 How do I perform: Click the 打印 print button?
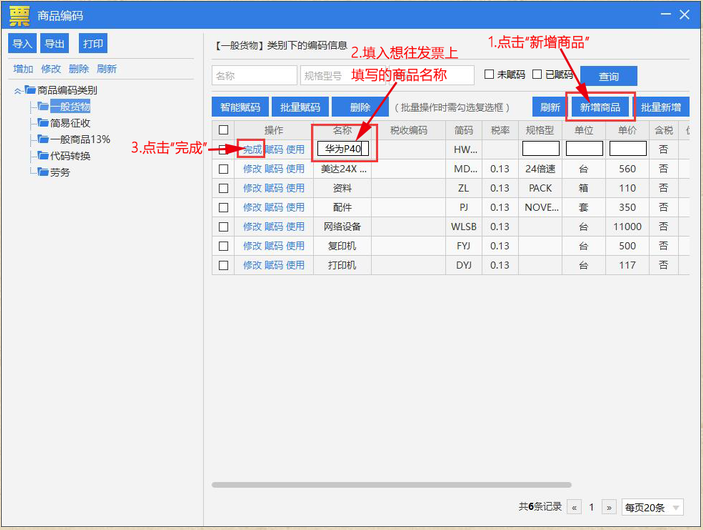(93, 43)
